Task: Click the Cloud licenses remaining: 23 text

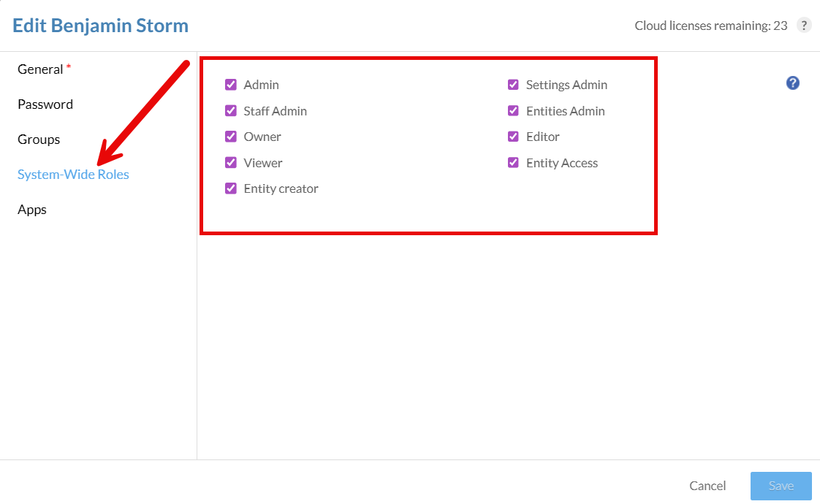Action: 711,26
